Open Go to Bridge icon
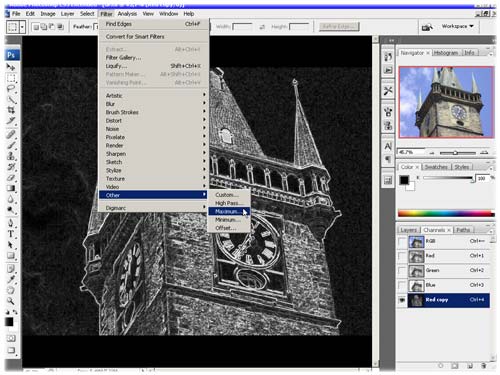The width and height of the screenshot is (500, 375). pyautogui.click(x=427, y=27)
